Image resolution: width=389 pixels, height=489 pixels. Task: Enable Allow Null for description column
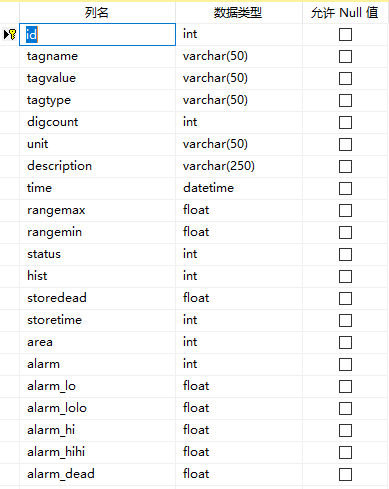(345, 166)
